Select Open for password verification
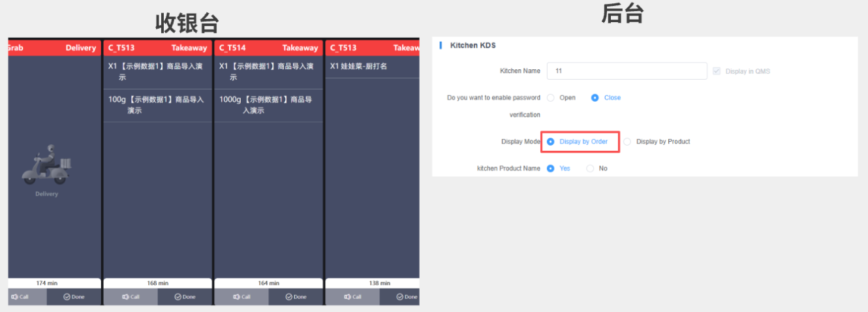 (x=551, y=98)
